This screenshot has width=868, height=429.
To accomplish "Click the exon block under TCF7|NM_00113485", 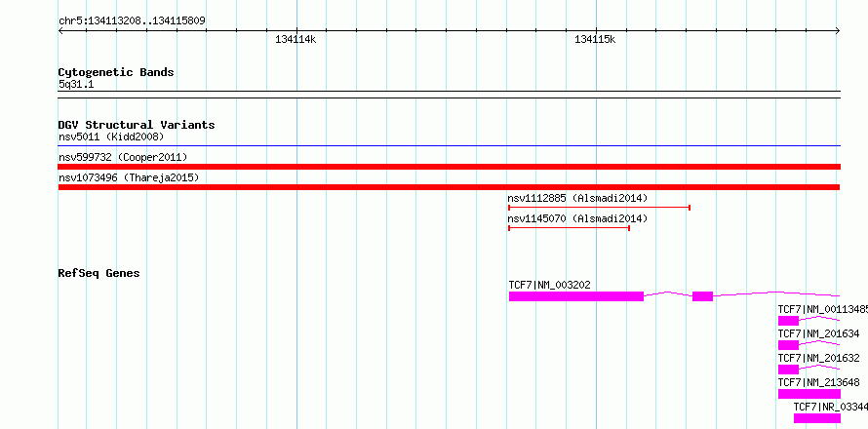I will point(788,321).
